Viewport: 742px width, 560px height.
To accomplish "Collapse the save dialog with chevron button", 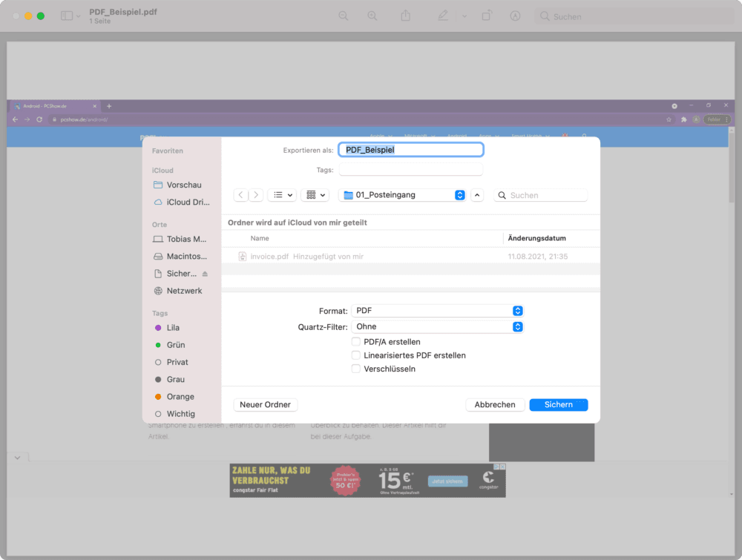I will click(x=477, y=195).
